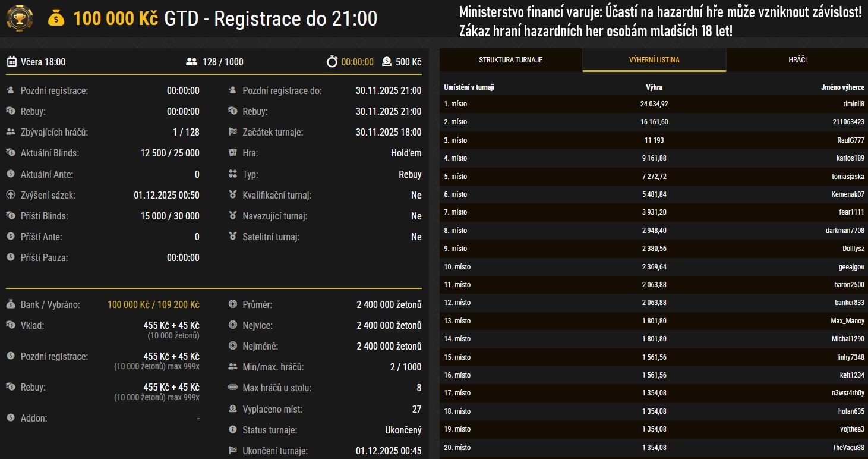The height and width of the screenshot is (459, 868).
Task: Click the 15 000 / 30 000 next blinds value
Action: (170, 216)
